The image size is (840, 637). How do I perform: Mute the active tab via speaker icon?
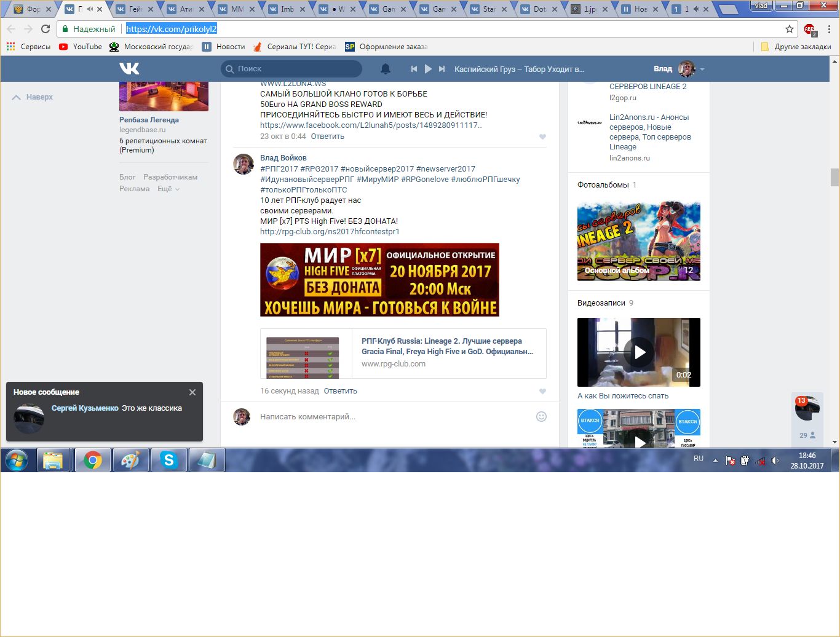click(x=90, y=9)
